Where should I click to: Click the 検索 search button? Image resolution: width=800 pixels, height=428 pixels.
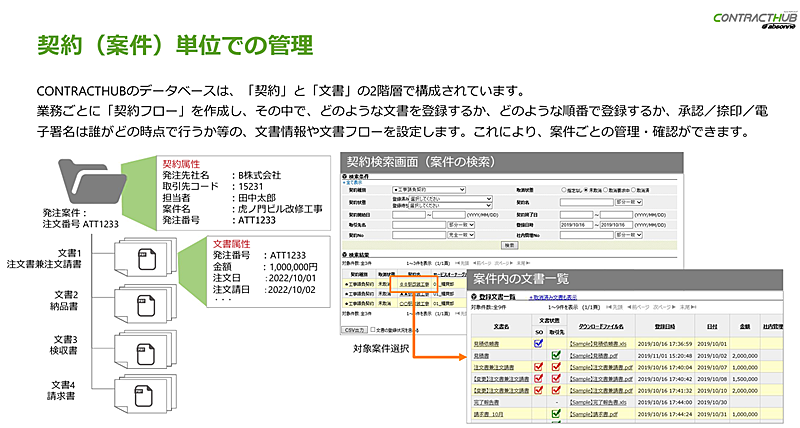pos(509,245)
